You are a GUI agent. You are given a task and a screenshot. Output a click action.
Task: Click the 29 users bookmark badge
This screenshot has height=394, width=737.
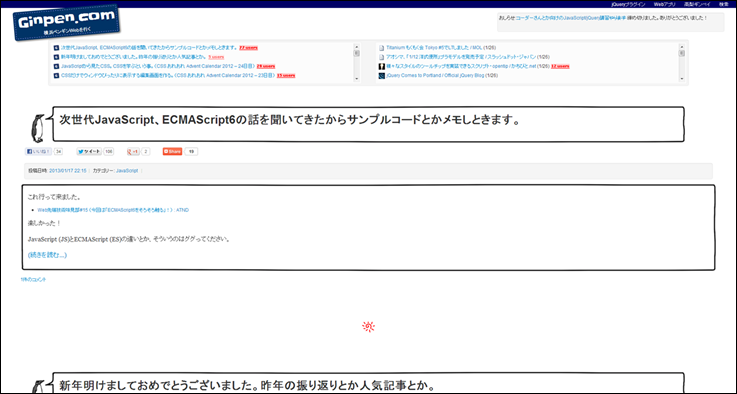pyautogui.click(x=266, y=66)
